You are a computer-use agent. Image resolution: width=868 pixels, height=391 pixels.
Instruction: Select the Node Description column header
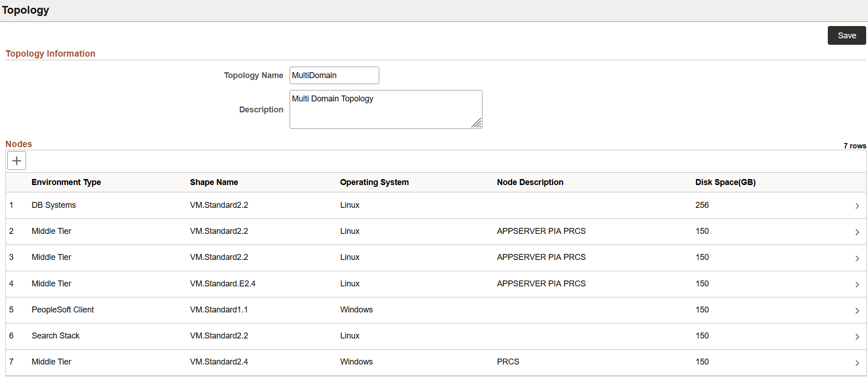(x=530, y=182)
